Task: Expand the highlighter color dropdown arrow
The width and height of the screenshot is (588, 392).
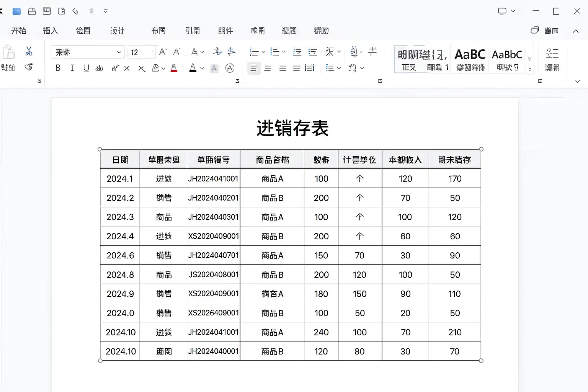Action: tap(163, 68)
